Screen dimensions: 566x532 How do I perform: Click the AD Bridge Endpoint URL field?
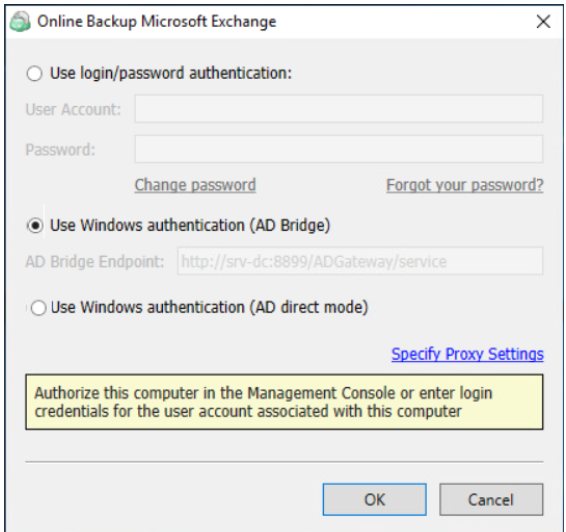[360, 261]
